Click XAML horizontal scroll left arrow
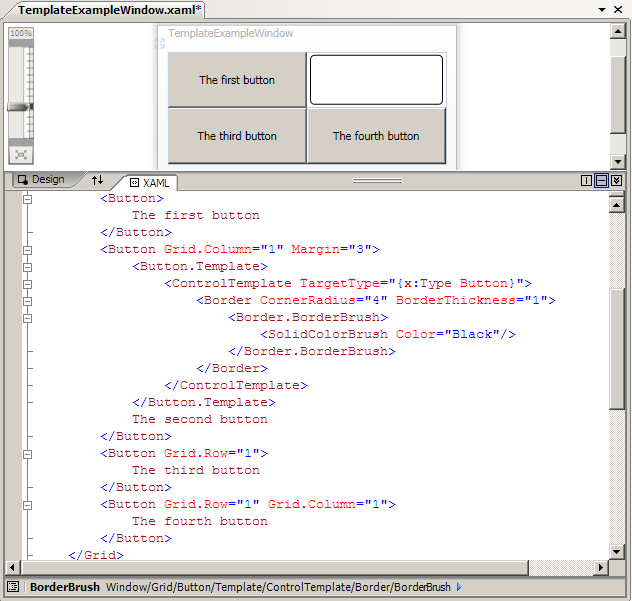The height and width of the screenshot is (601, 632). pyautogui.click(x=12, y=568)
